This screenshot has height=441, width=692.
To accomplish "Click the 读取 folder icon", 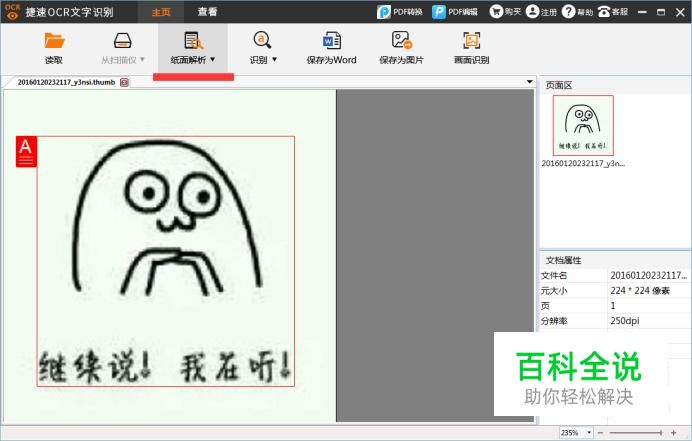I will (54, 41).
